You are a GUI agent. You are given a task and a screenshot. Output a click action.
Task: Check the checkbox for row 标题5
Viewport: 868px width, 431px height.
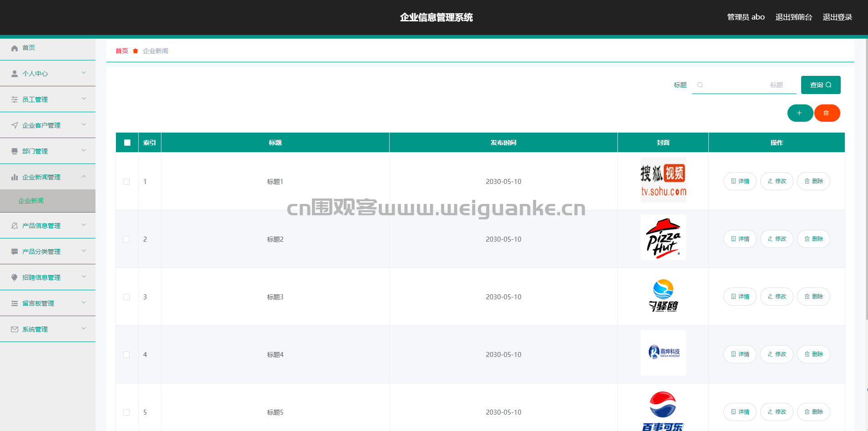[126, 412]
